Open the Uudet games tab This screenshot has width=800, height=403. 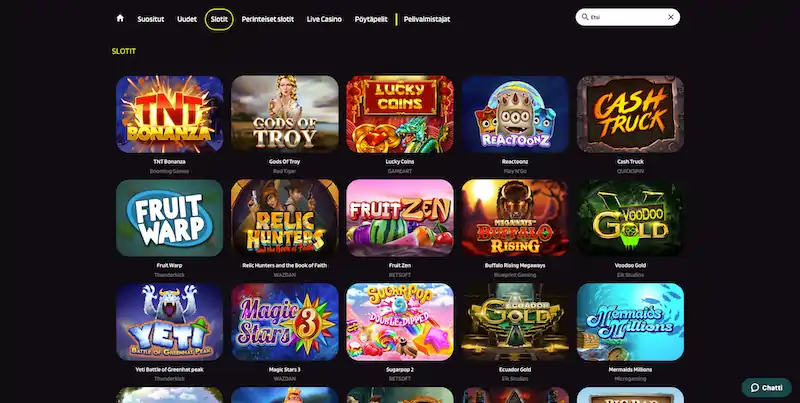(x=187, y=19)
